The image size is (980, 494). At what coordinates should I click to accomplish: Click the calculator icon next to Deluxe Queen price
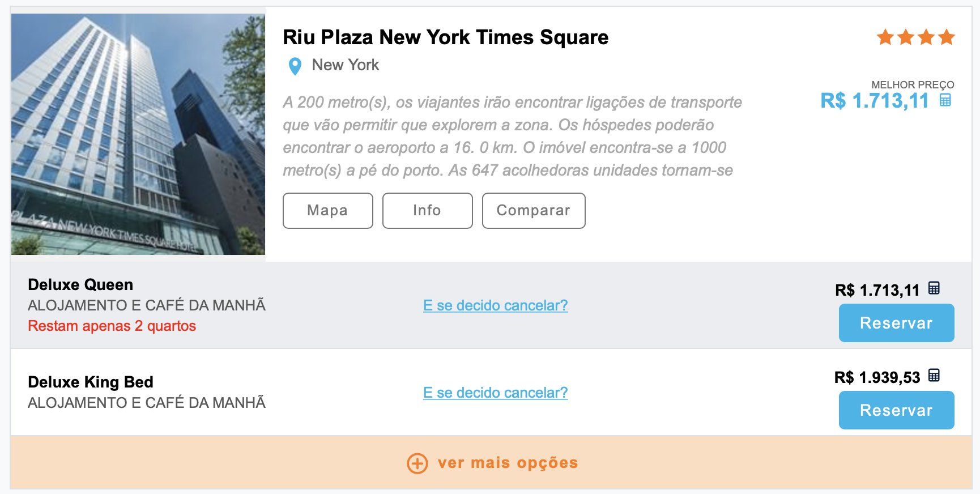(934, 288)
